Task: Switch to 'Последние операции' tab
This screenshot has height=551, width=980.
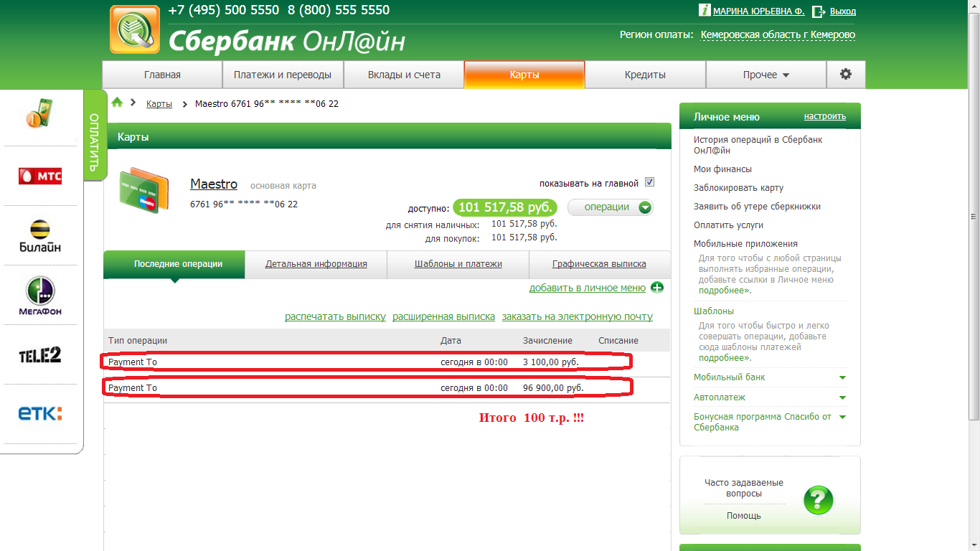Action: tap(174, 264)
